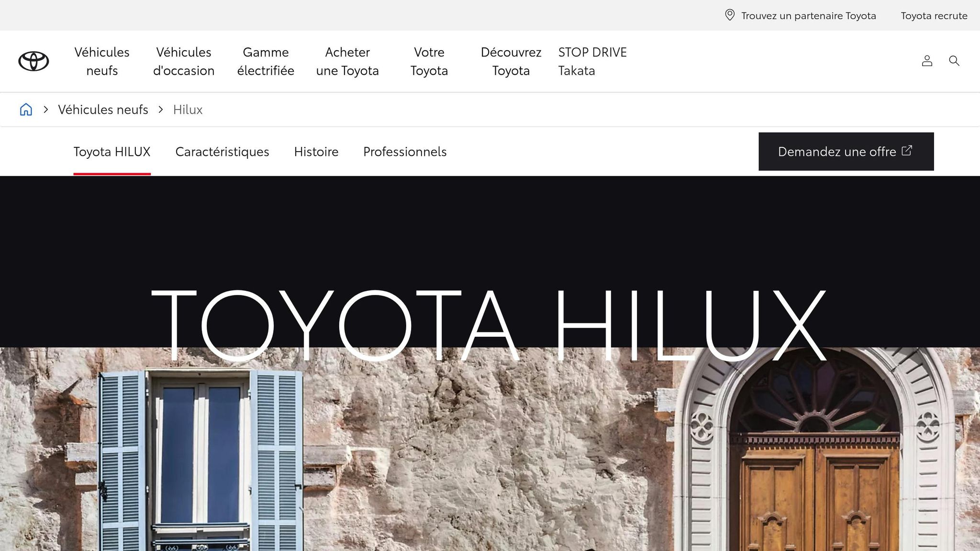Click the home icon in the breadcrumb
This screenshot has width=980, height=551.
[26, 110]
